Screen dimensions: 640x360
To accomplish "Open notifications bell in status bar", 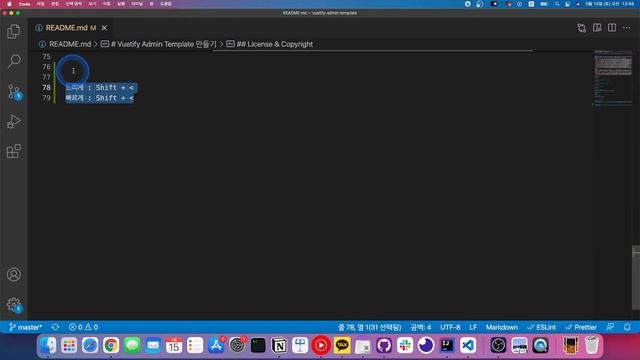I will (627, 327).
